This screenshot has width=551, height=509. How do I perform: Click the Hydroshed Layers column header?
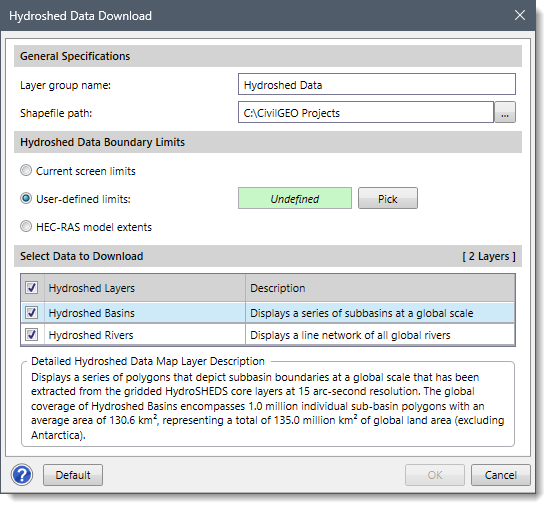145,288
